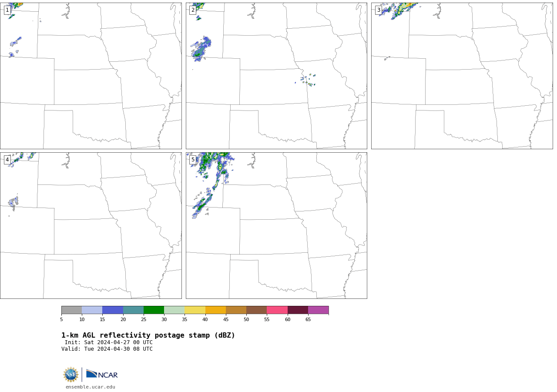Select the blue 15-20 dBZ swatch

pos(113,310)
